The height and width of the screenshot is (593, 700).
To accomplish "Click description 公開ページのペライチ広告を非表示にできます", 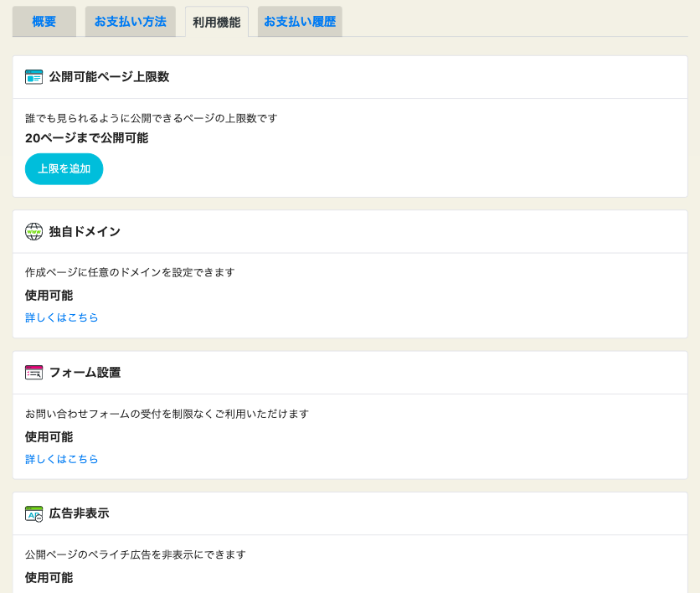I will tap(136, 554).
